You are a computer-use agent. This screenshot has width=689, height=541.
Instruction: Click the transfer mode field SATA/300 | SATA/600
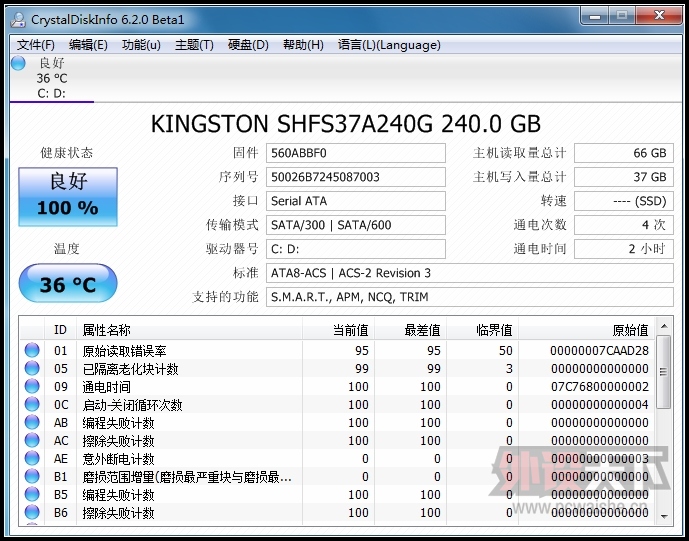[x=355, y=225]
